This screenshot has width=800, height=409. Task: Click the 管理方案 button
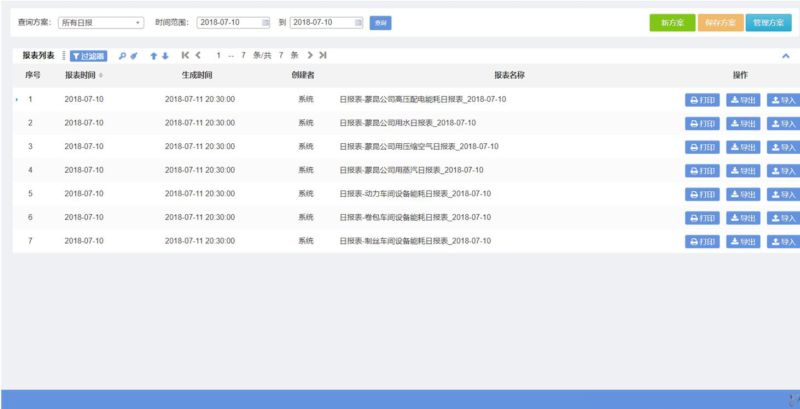pos(769,23)
